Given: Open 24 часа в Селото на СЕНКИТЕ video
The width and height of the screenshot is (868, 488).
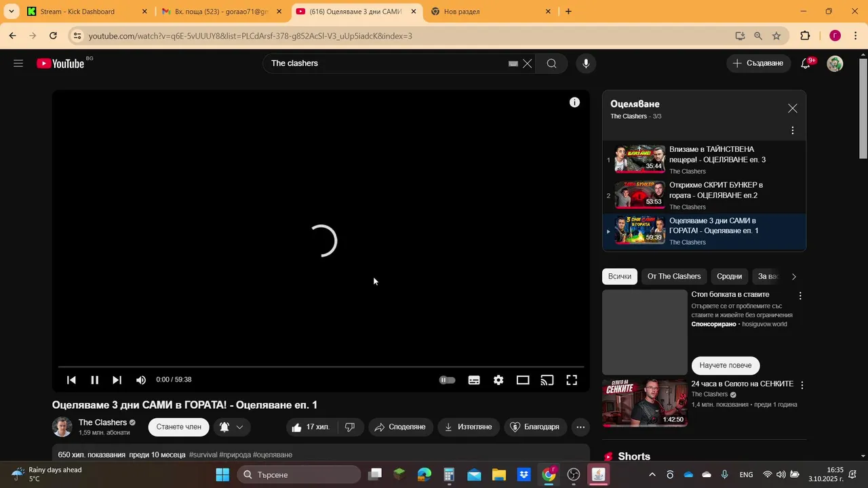Looking at the screenshot, I should [x=742, y=384].
